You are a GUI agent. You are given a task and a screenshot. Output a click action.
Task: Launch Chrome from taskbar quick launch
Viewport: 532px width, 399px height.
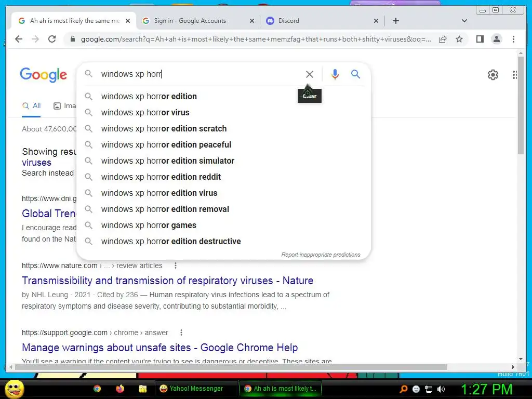click(x=97, y=389)
